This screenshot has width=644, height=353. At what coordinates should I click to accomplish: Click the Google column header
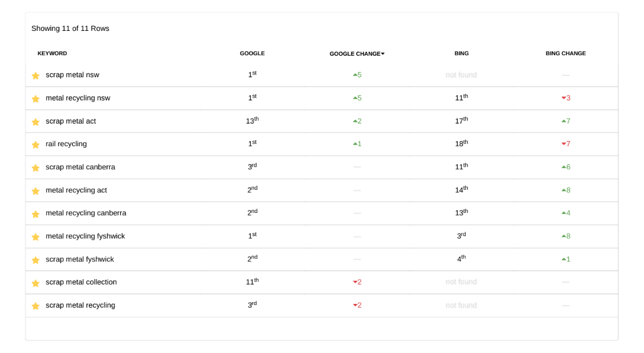pyautogui.click(x=252, y=54)
